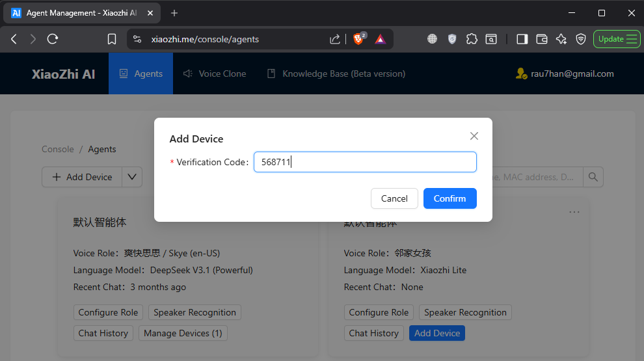Click the 'Recent Chat: 3 months ago' text
The image size is (644, 361).
click(129, 287)
